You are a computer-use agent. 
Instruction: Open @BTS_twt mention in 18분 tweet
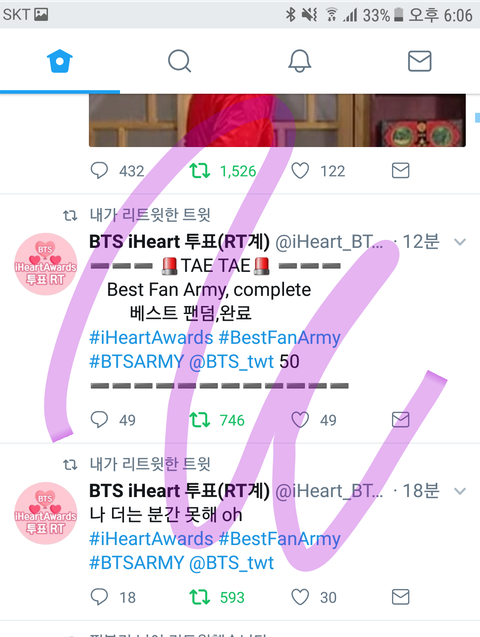point(231,563)
